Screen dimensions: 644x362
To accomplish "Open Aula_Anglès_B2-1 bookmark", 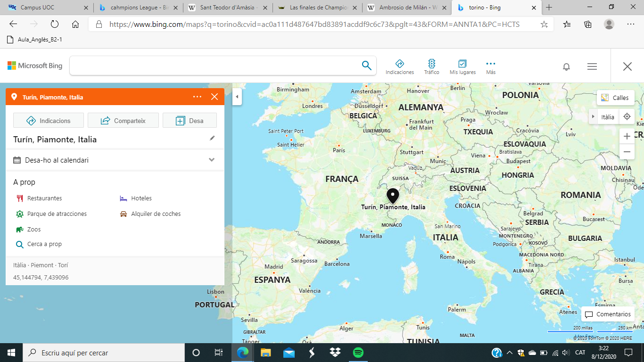I will [35, 40].
